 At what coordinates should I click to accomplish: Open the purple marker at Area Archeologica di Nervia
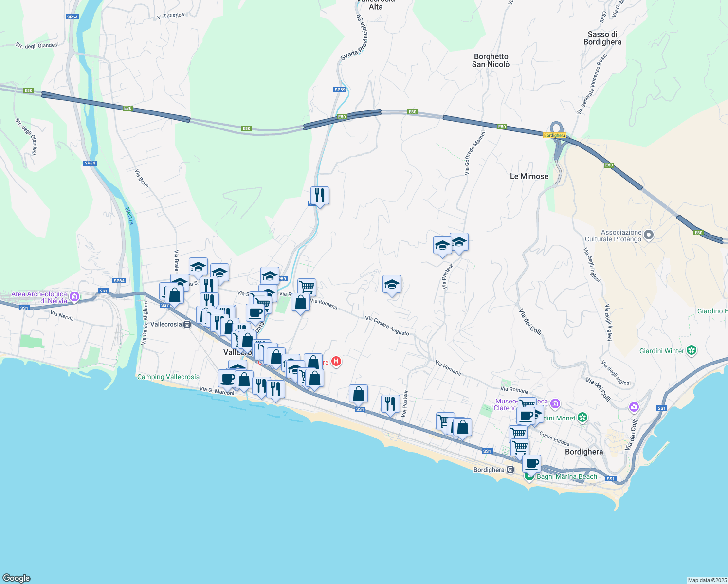[x=74, y=297]
